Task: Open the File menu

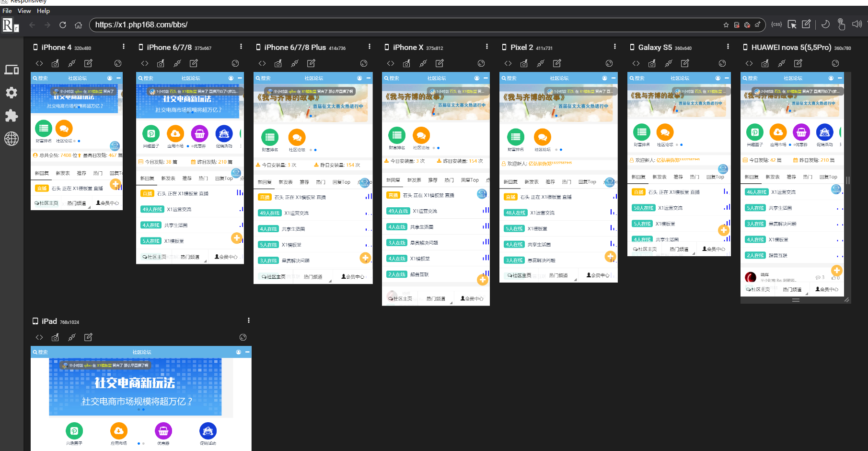Action: click(7, 11)
